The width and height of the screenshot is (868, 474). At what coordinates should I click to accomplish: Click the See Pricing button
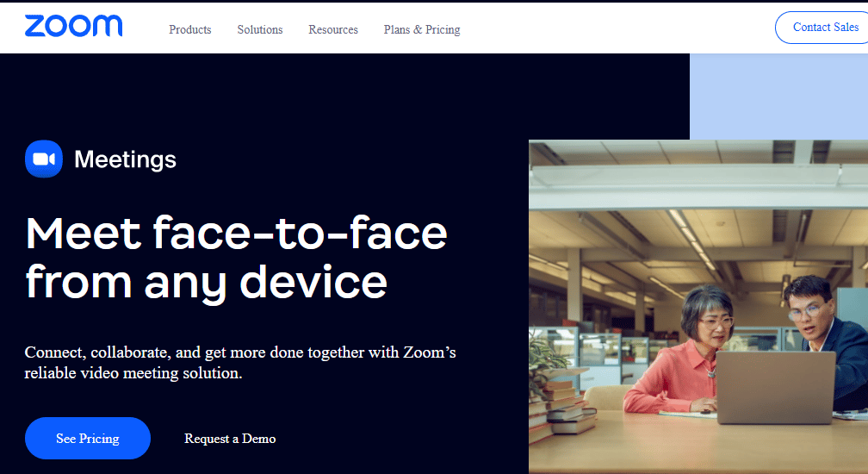pyautogui.click(x=88, y=438)
